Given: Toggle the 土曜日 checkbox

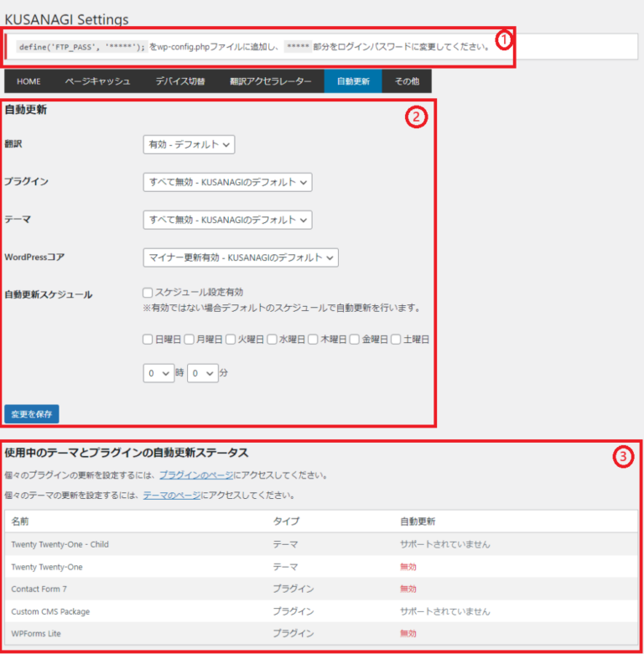Looking at the screenshot, I should pyautogui.click(x=396, y=340).
